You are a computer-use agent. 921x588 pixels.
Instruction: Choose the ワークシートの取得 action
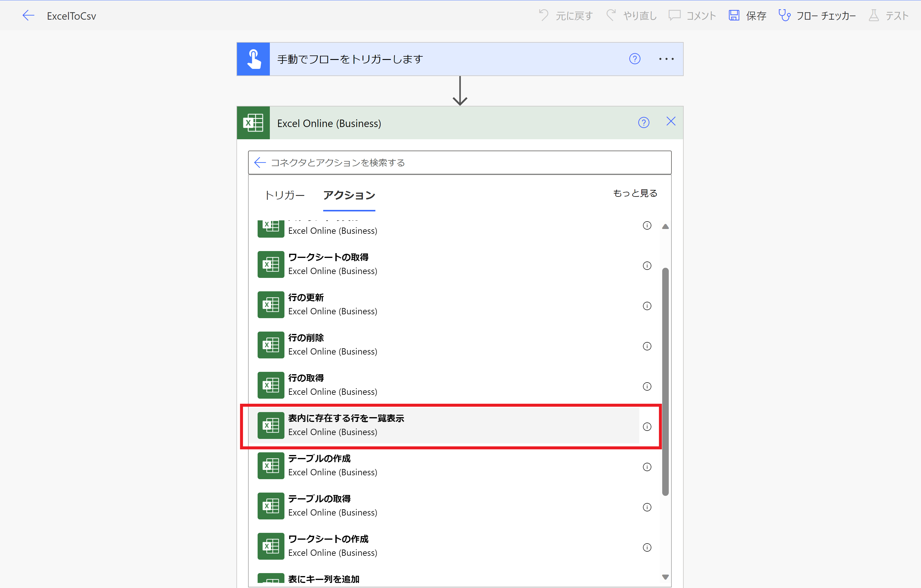pyautogui.click(x=444, y=264)
